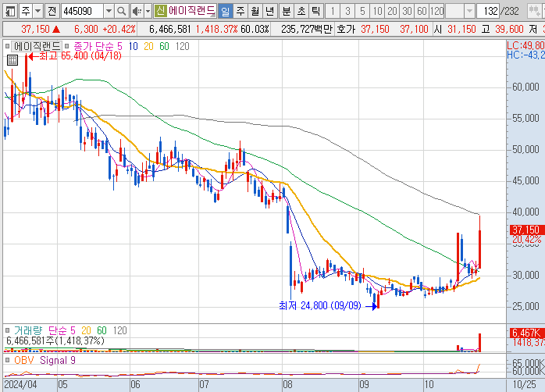Click the 10/25 date label at bottom right

click(525, 385)
